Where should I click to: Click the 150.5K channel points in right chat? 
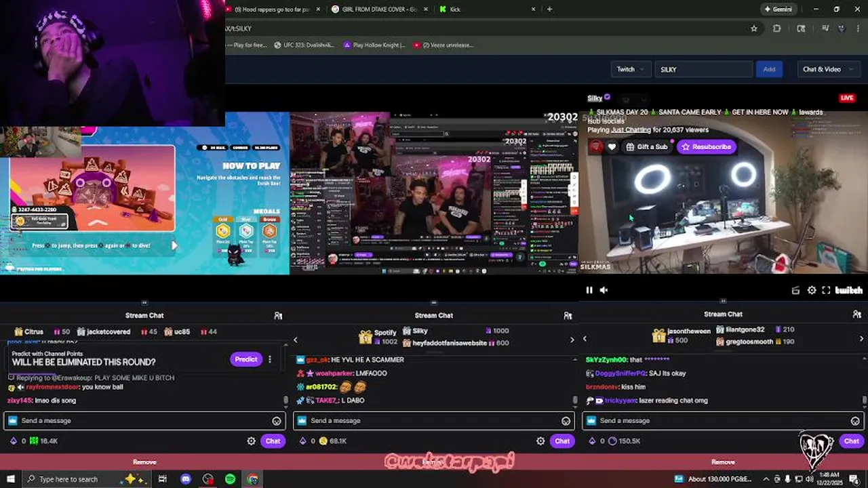click(x=624, y=441)
